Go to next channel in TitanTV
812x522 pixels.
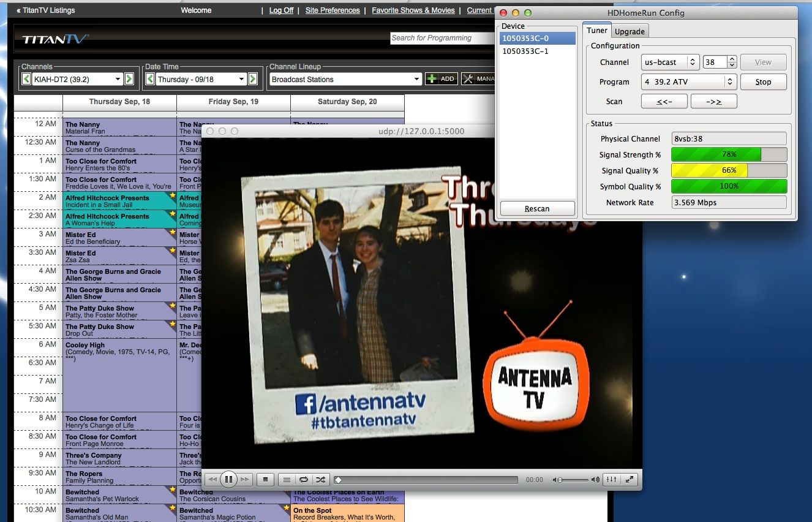(x=129, y=79)
